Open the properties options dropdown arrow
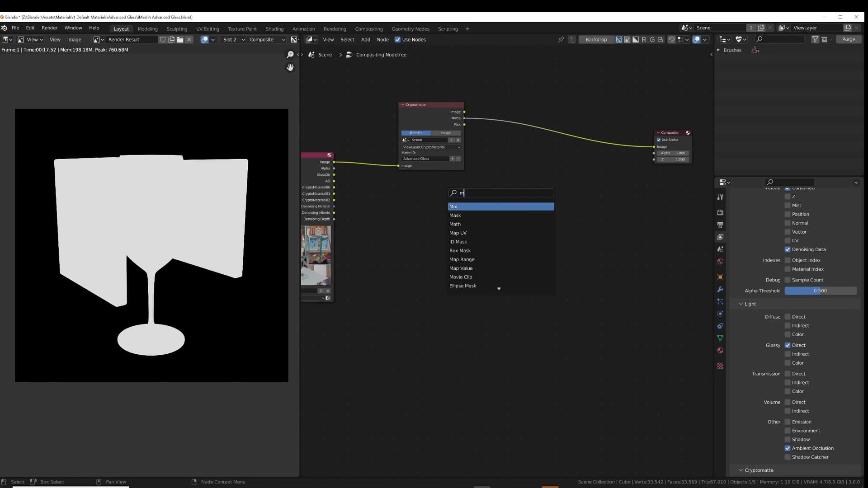The height and width of the screenshot is (488, 868). pyautogui.click(x=856, y=183)
